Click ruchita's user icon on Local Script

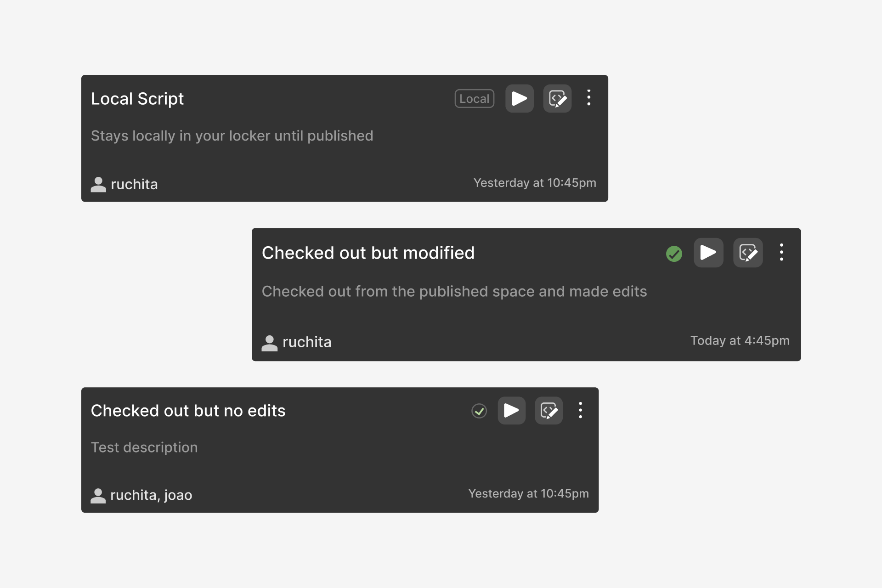[98, 185]
